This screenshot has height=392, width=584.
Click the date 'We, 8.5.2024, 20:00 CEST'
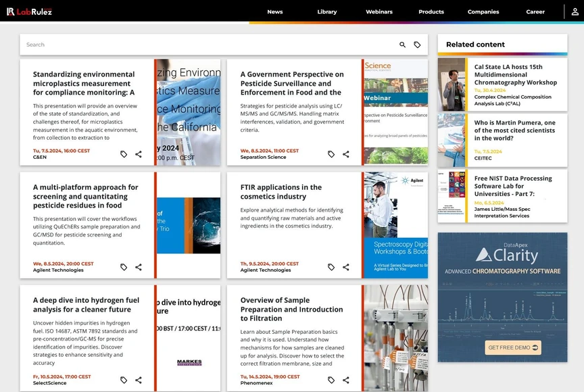(x=64, y=264)
